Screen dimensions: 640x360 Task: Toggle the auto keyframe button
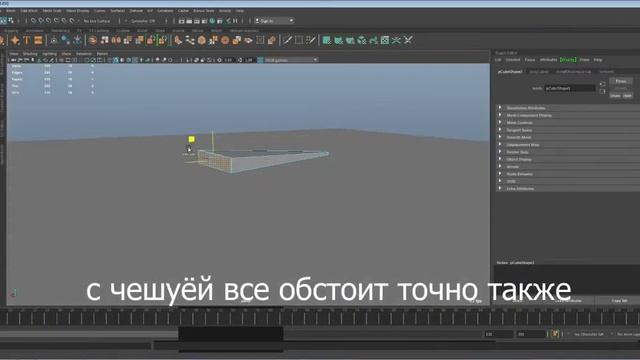(x=555, y=334)
